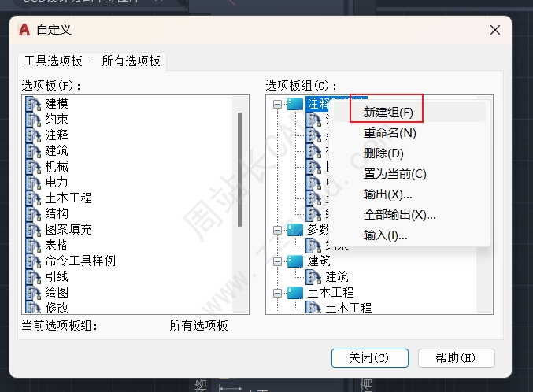Collapse the 注释 palette group node

click(277, 104)
